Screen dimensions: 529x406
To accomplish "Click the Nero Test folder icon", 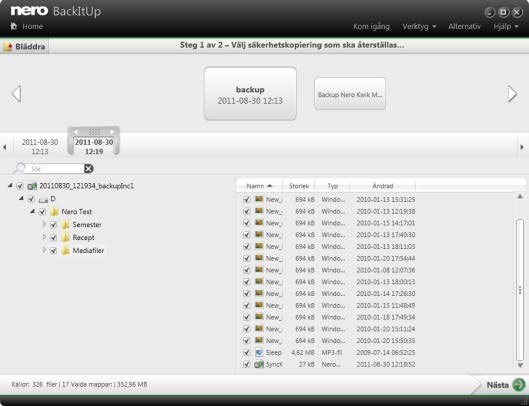I will click(x=54, y=212).
